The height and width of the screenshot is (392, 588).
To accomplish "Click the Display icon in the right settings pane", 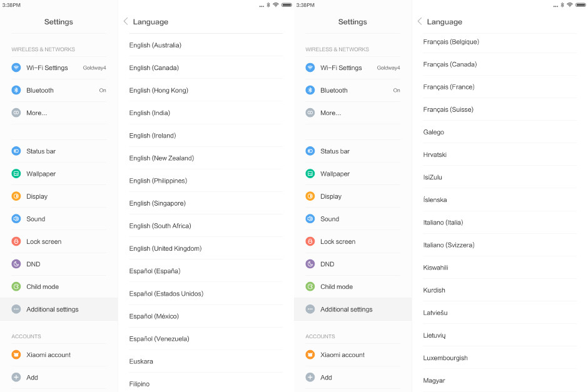I will (x=310, y=196).
